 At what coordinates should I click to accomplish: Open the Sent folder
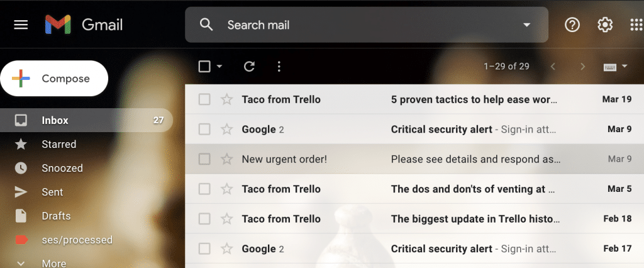[52, 192]
